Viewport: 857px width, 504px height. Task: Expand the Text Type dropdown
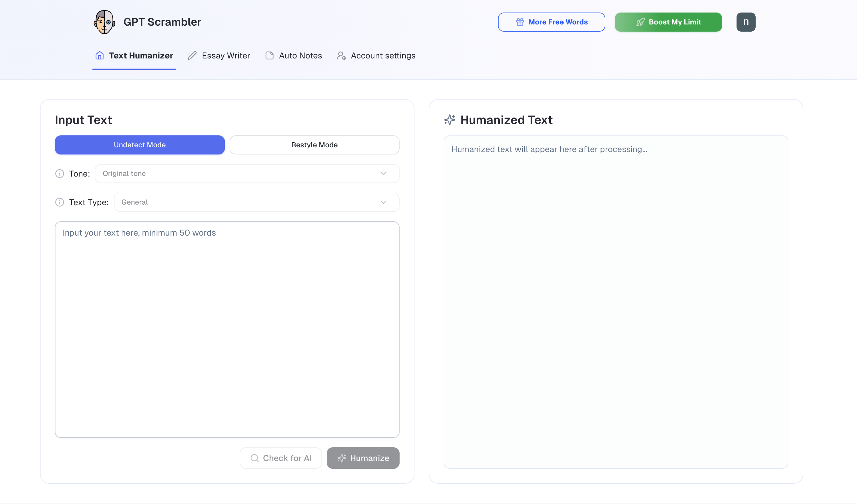pos(256,202)
